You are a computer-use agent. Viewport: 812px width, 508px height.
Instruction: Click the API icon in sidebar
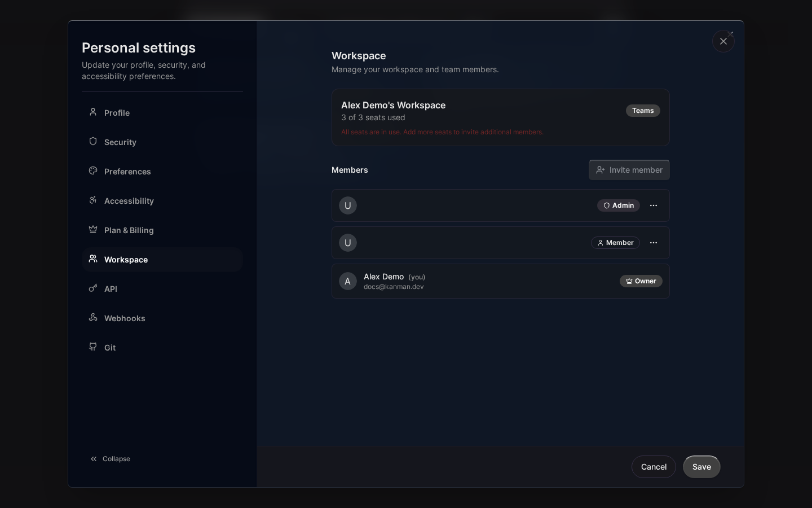(93, 288)
